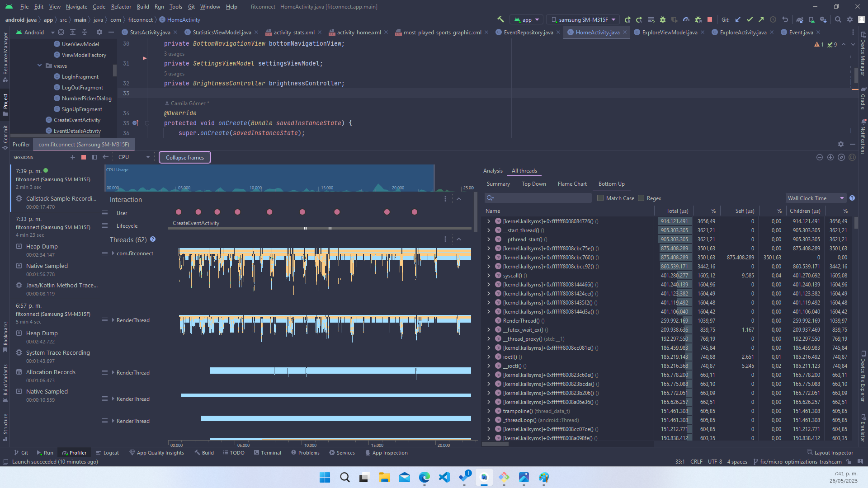Click the Make Project hammer icon
868x488 pixels.
pos(500,19)
